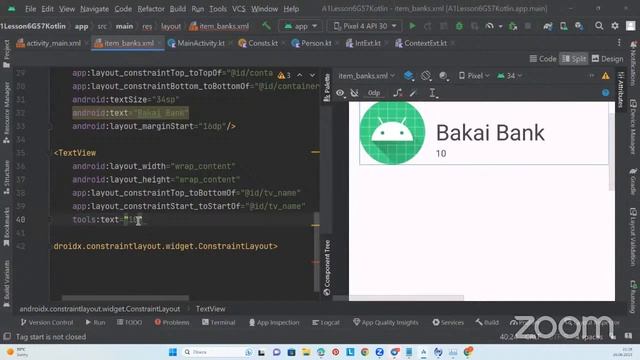Open SDK Manager icon in toolbar
The image size is (640, 360).
(x=579, y=26)
